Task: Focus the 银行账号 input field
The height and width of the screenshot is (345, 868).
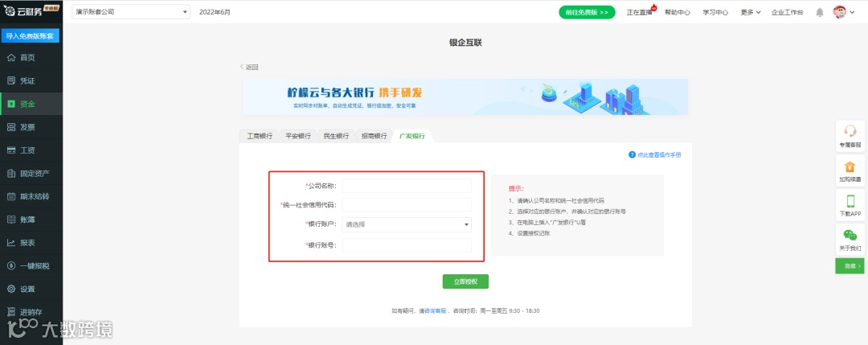Action: 407,244
